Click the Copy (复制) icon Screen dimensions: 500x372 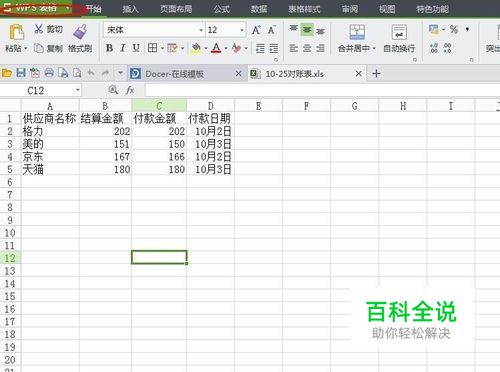[x=39, y=48]
